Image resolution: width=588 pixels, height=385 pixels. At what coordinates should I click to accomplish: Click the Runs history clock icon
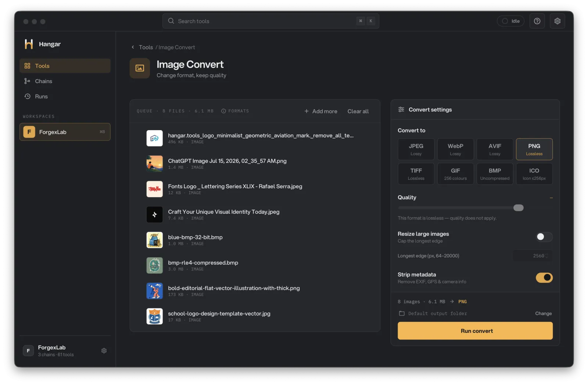[x=27, y=96]
